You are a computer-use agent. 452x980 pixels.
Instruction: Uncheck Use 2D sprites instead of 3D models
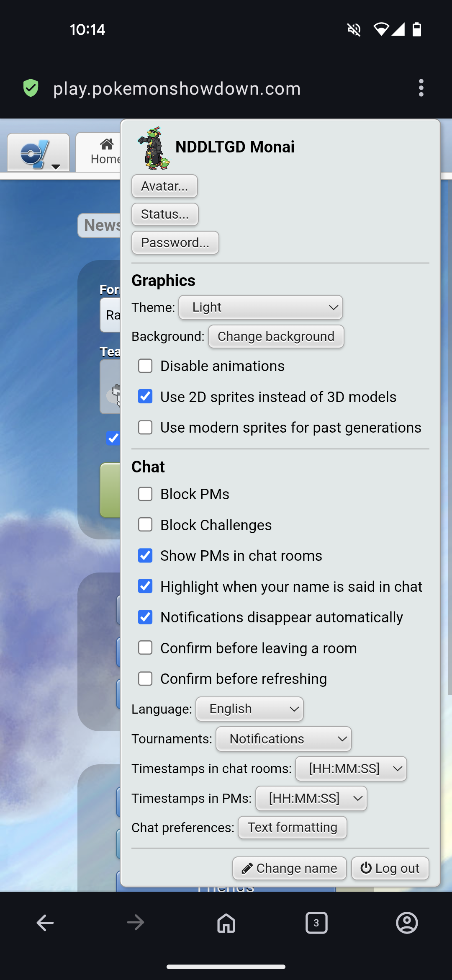[x=145, y=396]
